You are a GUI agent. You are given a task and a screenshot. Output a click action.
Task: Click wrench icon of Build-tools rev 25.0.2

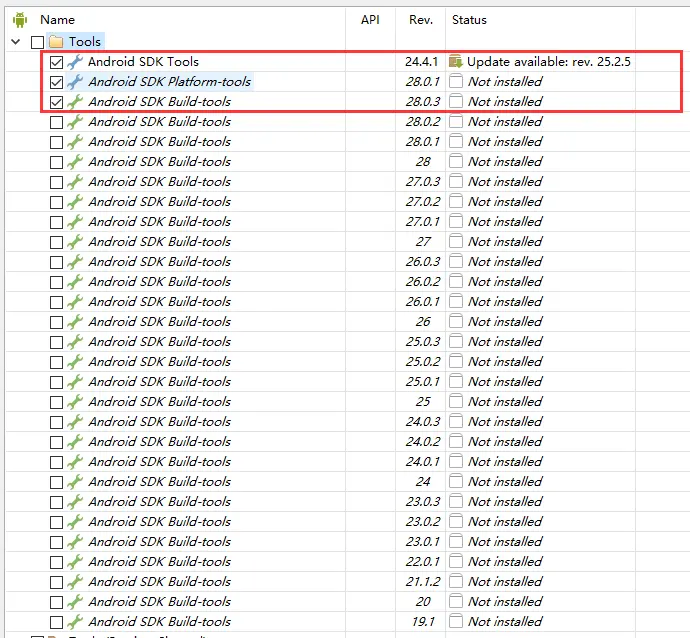point(75,362)
